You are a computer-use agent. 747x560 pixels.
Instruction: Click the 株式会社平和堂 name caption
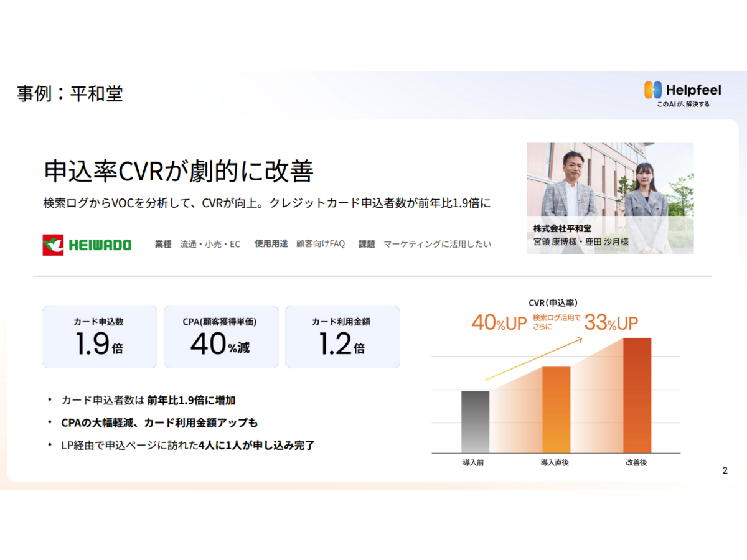tap(563, 228)
